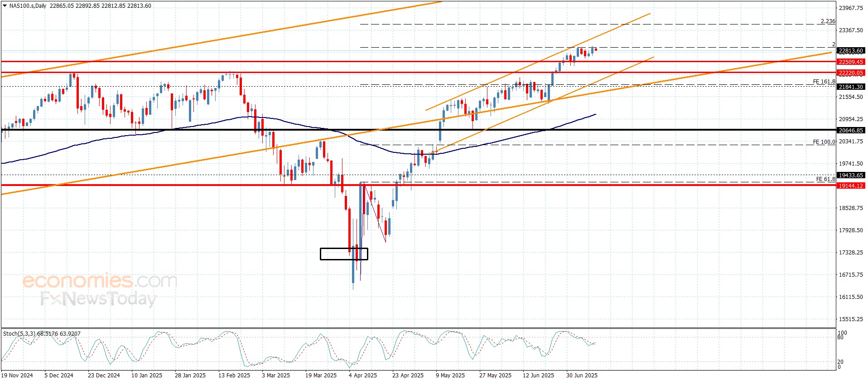Click the economies.com watermark logo
This screenshot has width=868, height=381.
tap(99, 281)
